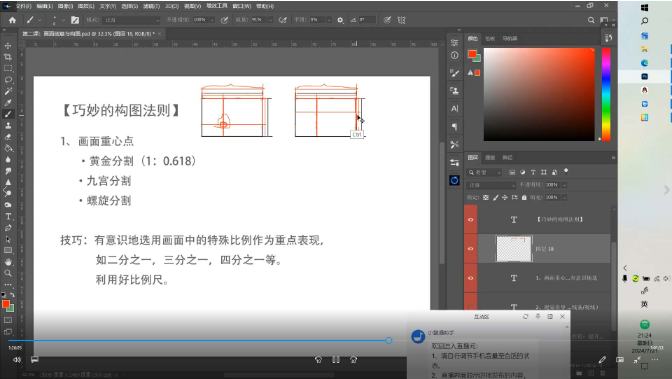Switch to the 通道 tab
Screen dimensions: 672x379
point(490,158)
